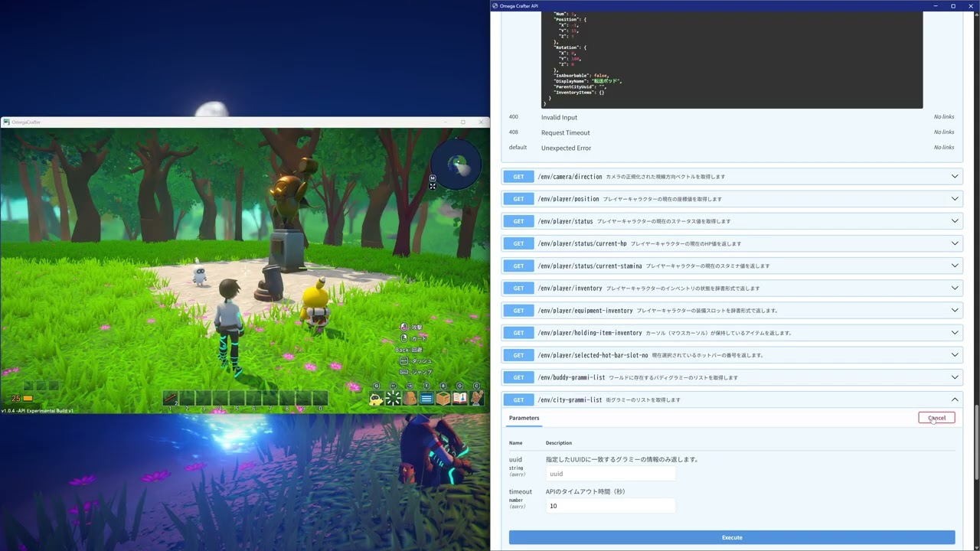Click GET badge for /env/camera/direction
980x551 pixels.
tap(518, 177)
